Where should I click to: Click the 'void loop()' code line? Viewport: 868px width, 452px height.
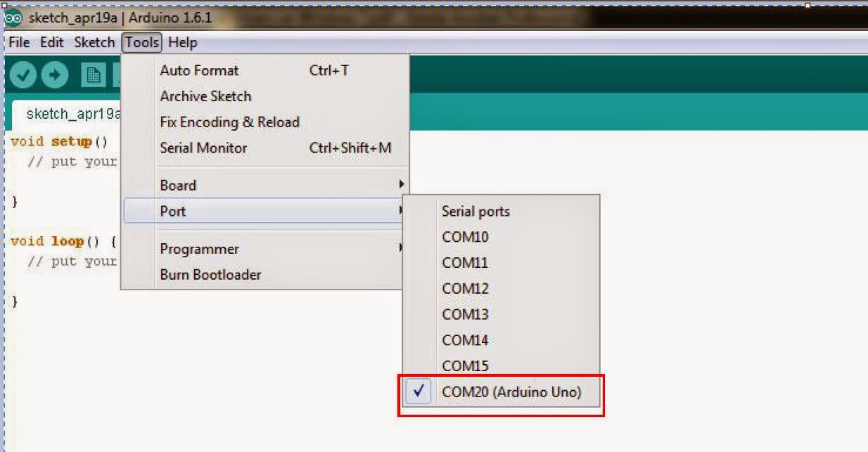63,242
